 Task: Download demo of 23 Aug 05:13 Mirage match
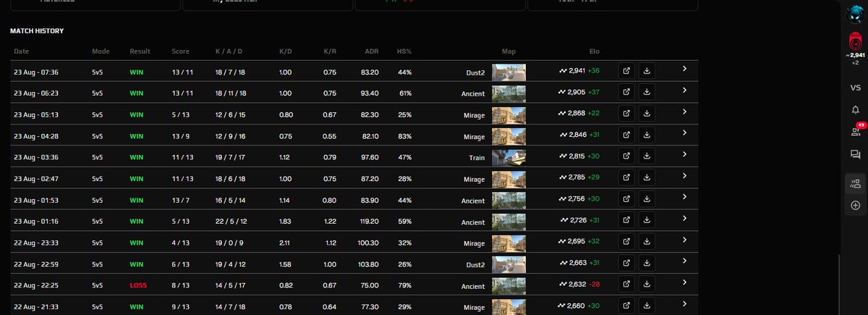point(647,114)
